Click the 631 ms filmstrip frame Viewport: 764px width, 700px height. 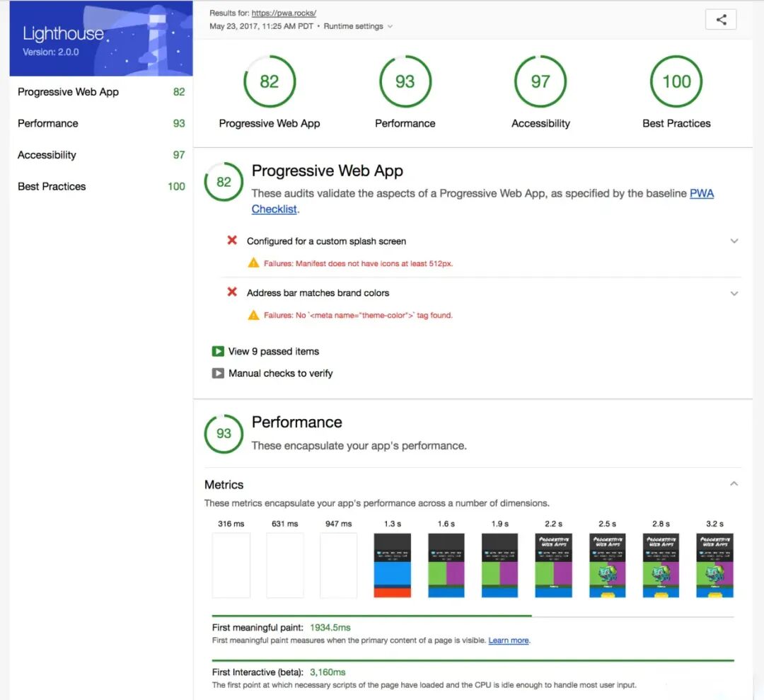point(284,565)
